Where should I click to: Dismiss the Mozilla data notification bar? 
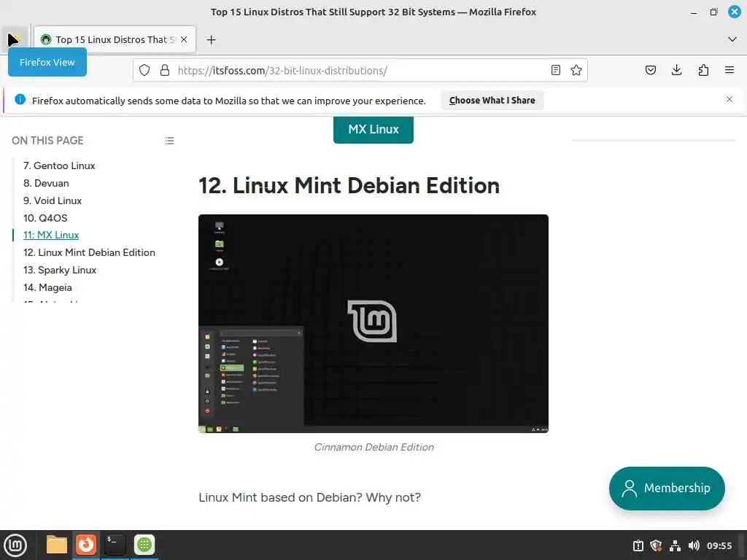tap(729, 99)
